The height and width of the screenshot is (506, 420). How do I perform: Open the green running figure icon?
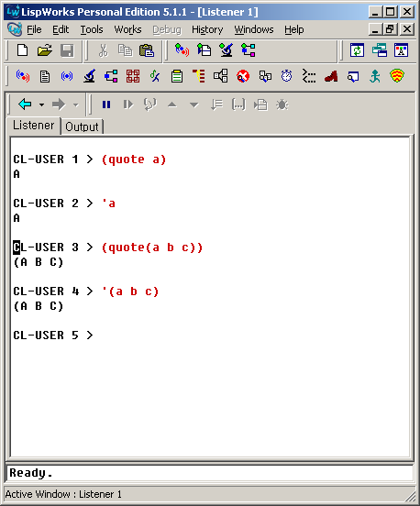click(375, 76)
